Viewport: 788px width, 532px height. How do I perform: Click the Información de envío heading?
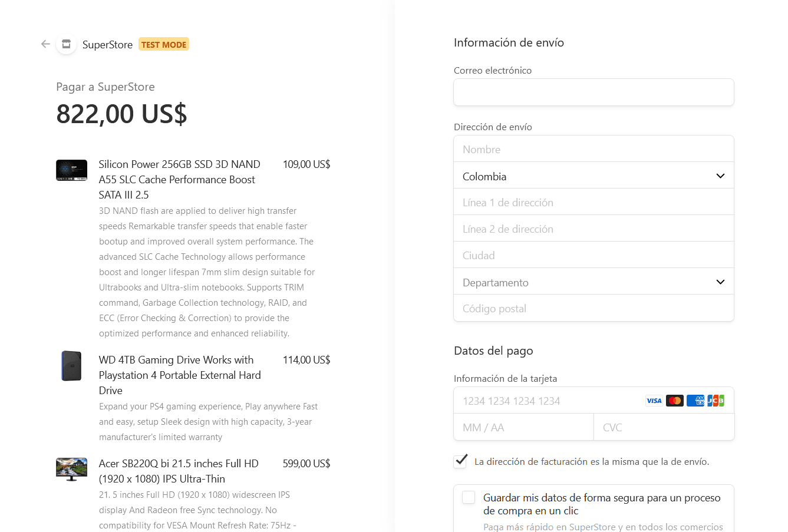tap(509, 42)
